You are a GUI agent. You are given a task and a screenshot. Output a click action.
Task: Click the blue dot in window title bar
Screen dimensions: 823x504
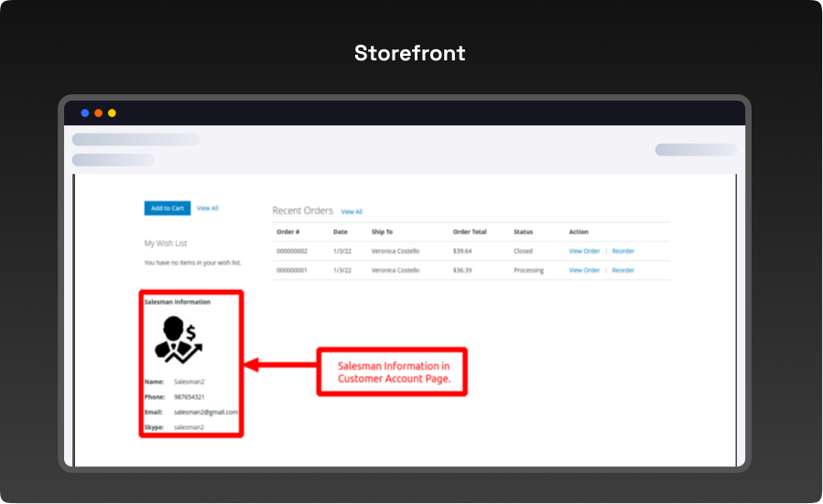[85, 113]
